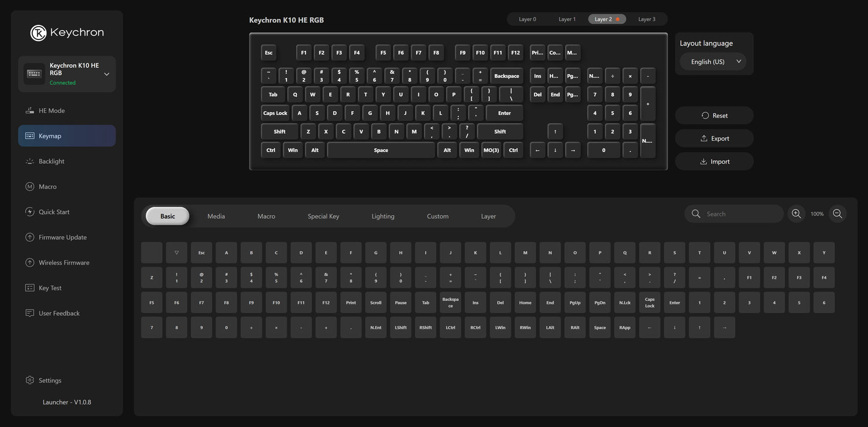
Task: Open the Special Key tab
Action: pyautogui.click(x=323, y=216)
